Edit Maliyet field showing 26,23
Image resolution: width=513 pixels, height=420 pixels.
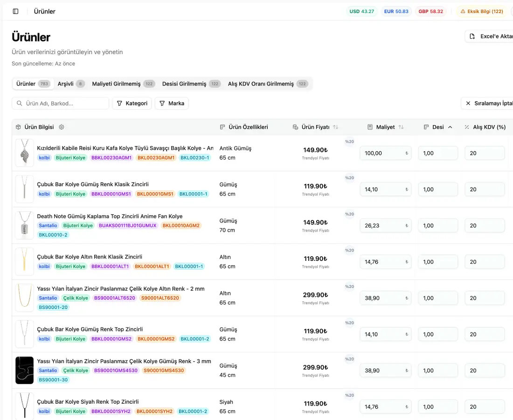pos(385,225)
